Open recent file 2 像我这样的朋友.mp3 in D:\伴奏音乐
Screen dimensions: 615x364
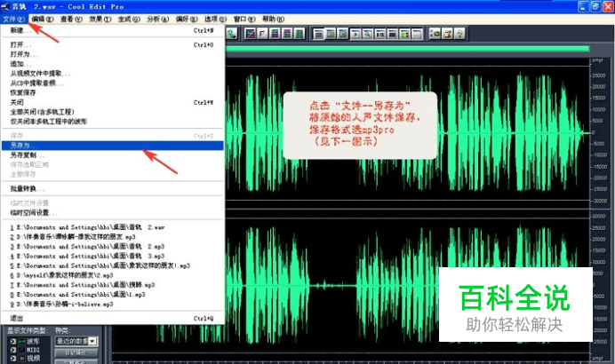[x=113, y=237]
